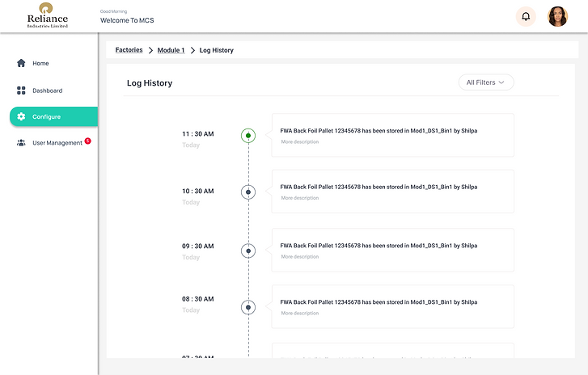Open the user profile avatar
588x375 pixels.
(x=557, y=16)
